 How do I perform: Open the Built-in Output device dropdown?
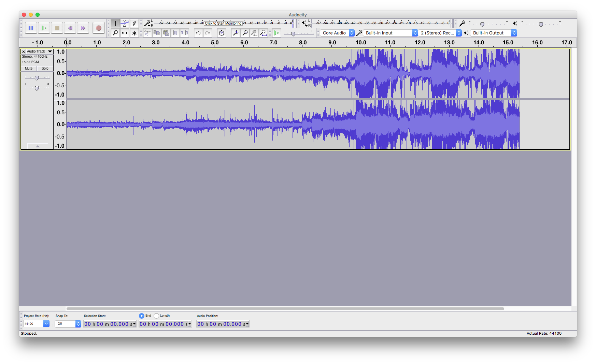coord(494,33)
